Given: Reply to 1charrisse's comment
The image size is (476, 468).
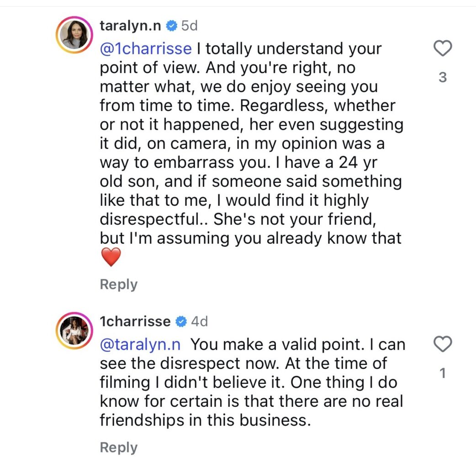Looking at the screenshot, I should point(118,447).
